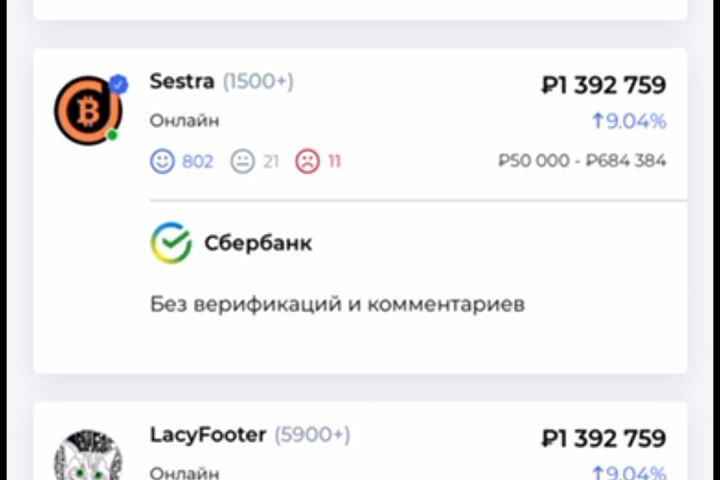Click the happy smiley icon with 802 reviews
The width and height of the screenshot is (720, 480).
[162, 161]
